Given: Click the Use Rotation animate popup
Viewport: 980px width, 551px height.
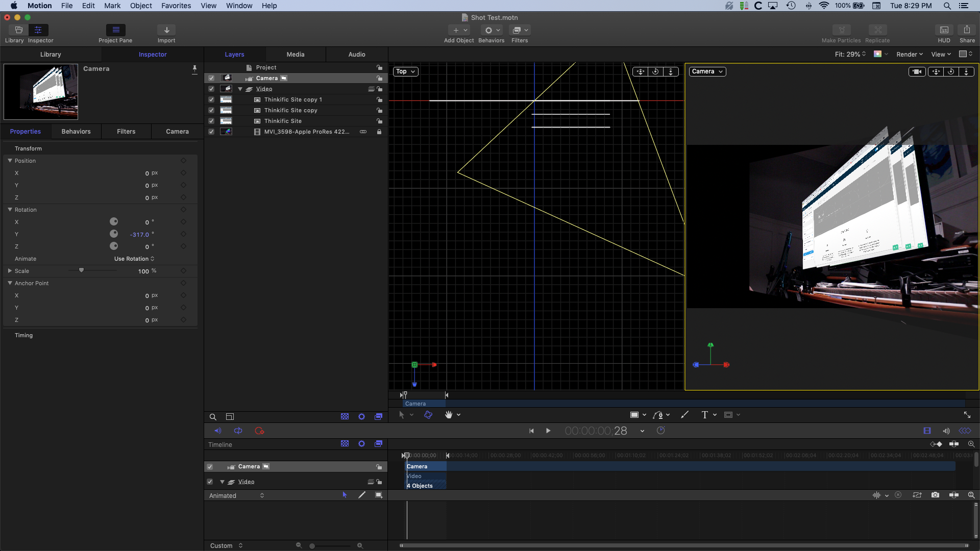Looking at the screenshot, I should click(134, 259).
